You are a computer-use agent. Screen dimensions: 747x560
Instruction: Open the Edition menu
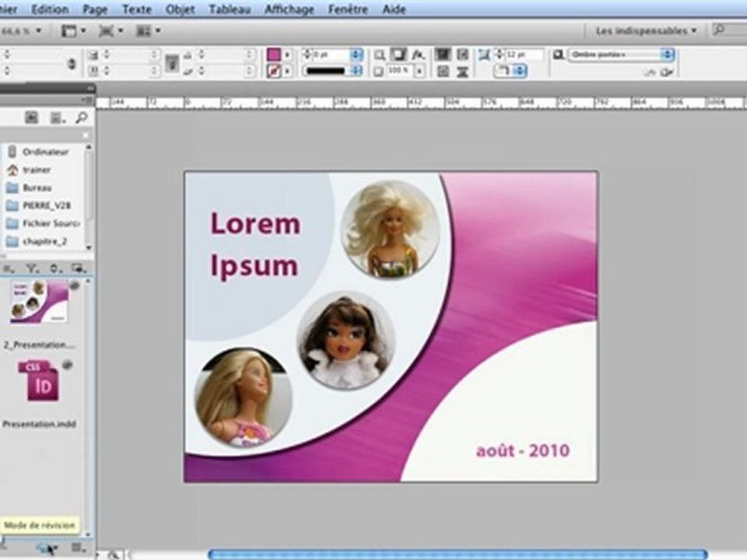[50, 9]
